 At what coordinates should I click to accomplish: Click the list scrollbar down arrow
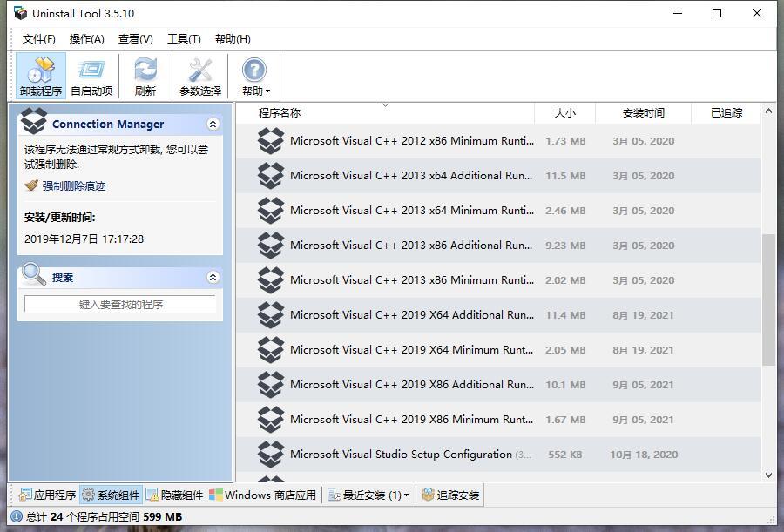[768, 475]
